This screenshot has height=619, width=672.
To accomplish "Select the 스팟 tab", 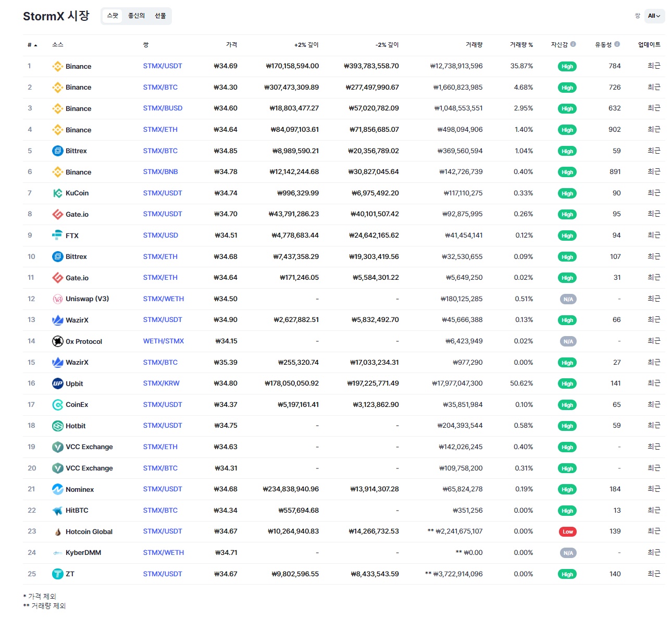I will point(113,16).
